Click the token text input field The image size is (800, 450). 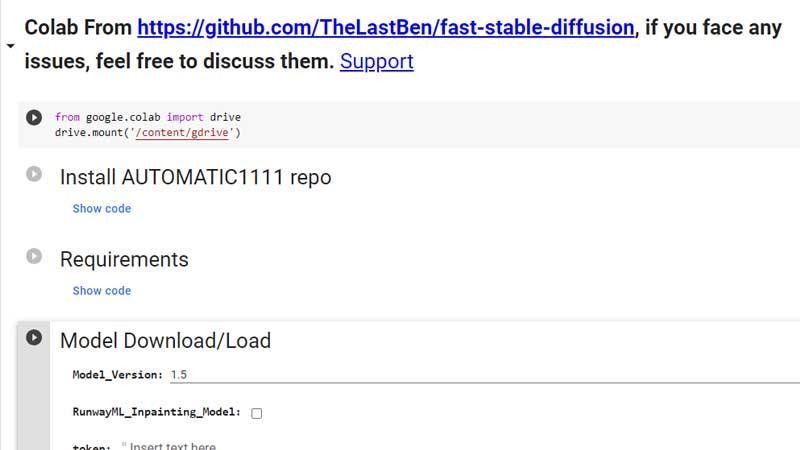[459, 446]
